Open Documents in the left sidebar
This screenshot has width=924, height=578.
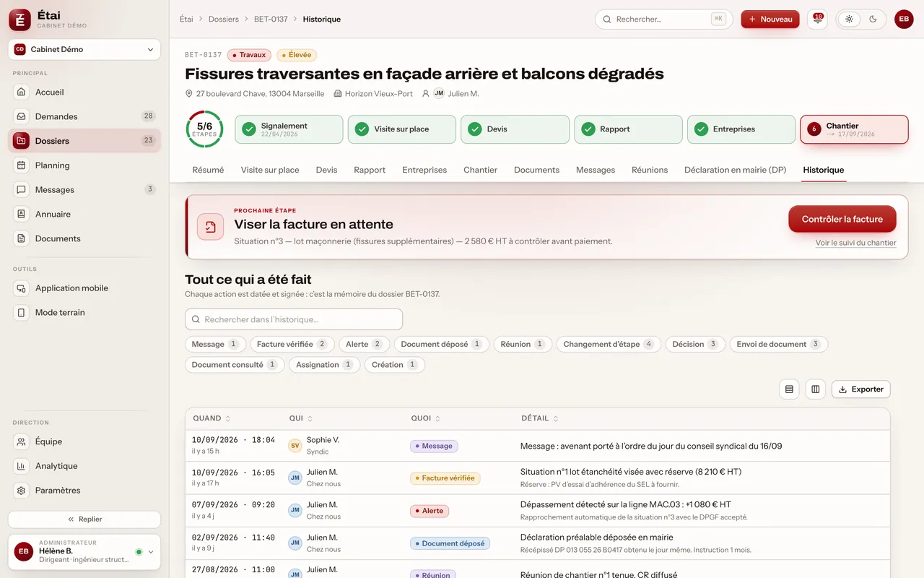click(84, 238)
